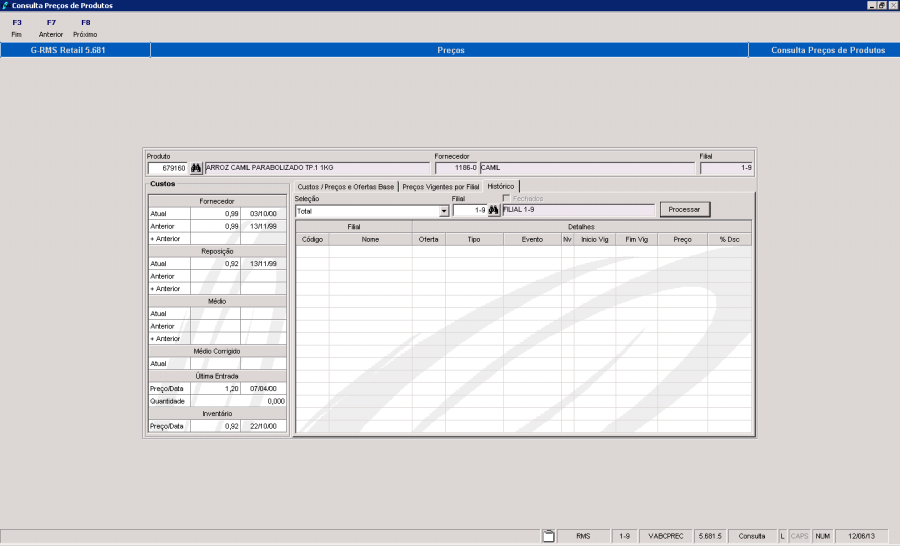Click the G-RMS Retail 5.681 banner label
Viewport: 900px width, 546px height.
[68, 50]
